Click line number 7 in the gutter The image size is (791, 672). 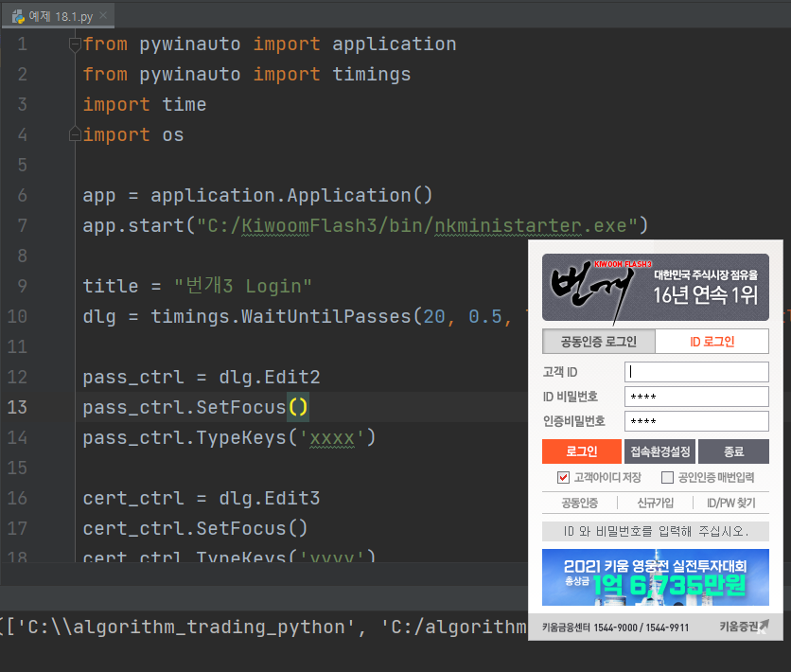point(22,225)
